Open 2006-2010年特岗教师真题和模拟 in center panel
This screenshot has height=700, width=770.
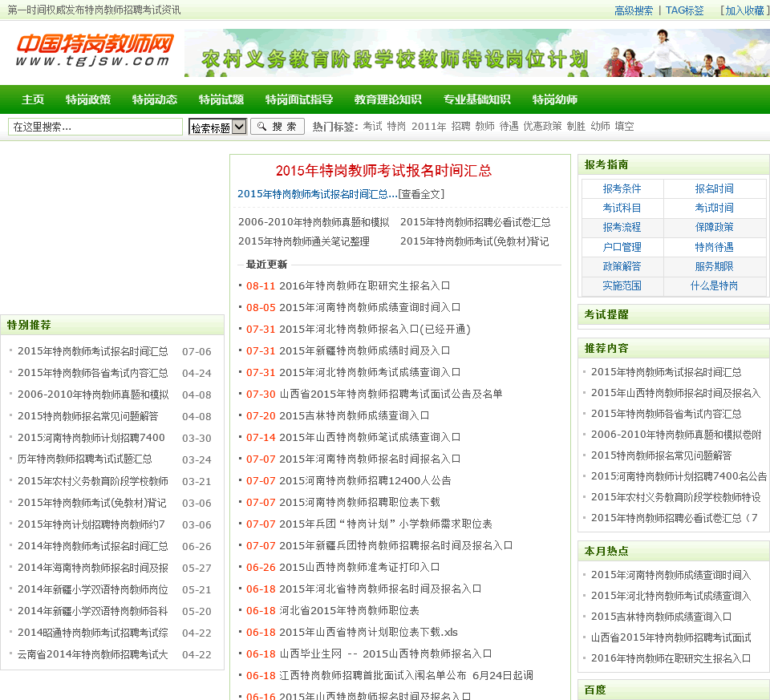click(314, 222)
